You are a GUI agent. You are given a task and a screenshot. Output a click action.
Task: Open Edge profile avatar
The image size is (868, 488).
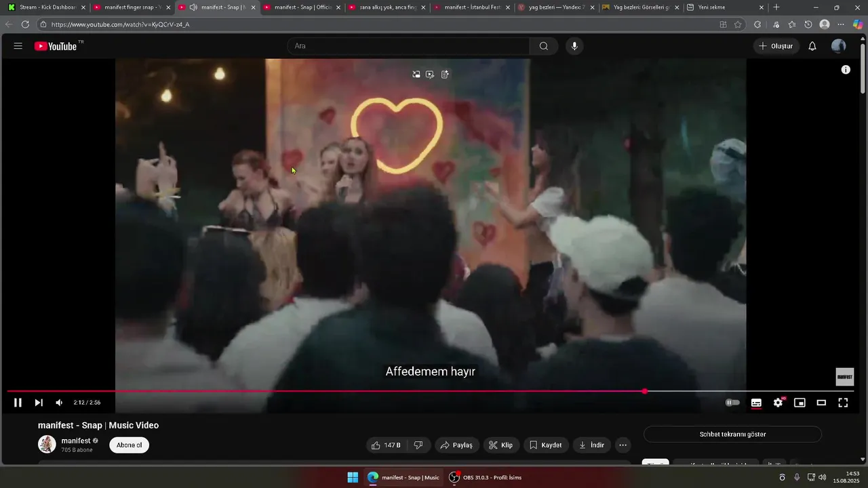pyautogui.click(x=825, y=24)
